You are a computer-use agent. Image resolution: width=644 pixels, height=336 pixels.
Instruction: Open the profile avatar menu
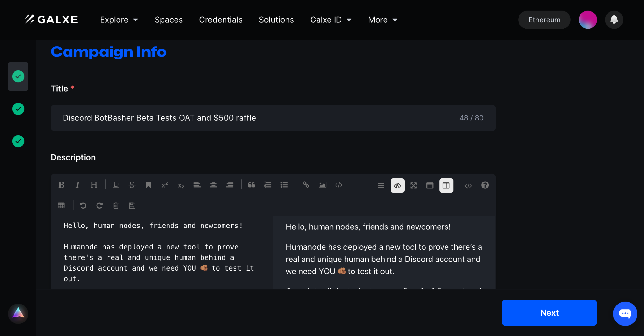pos(588,20)
